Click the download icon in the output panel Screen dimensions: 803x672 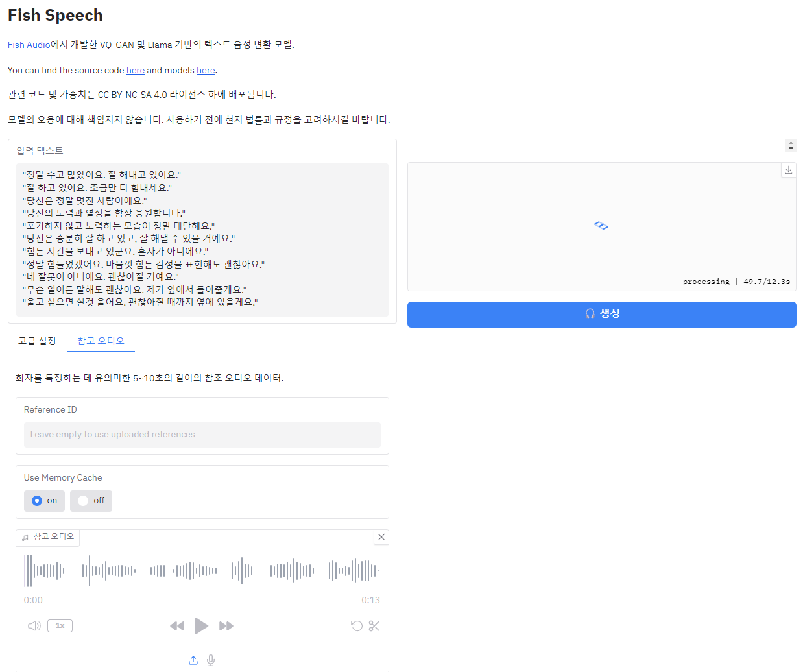click(788, 170)
